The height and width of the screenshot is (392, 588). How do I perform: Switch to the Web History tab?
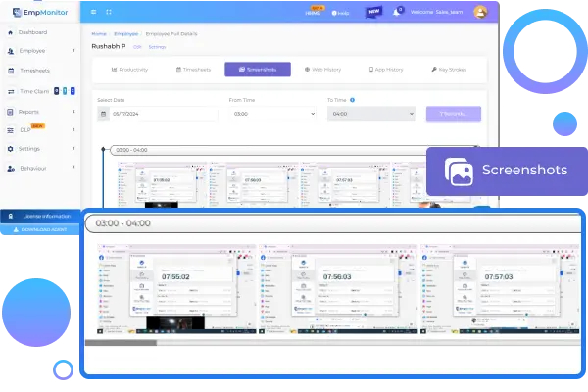[322, 70]
